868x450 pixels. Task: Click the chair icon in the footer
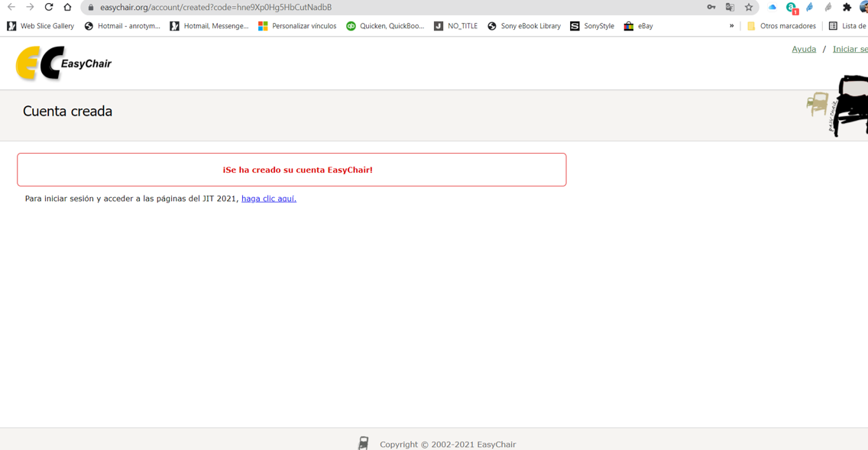tap(363, 443)
